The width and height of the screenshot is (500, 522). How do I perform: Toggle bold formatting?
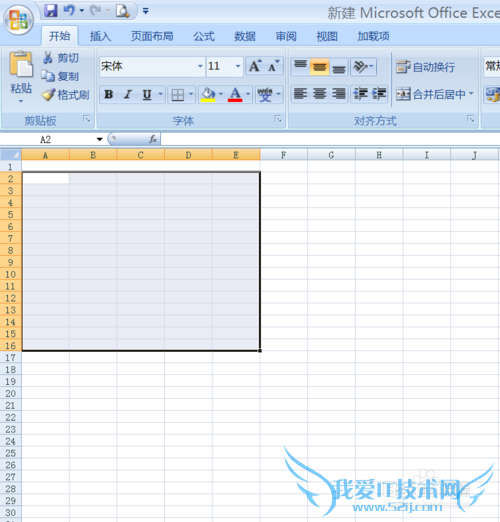coord(109,95)
